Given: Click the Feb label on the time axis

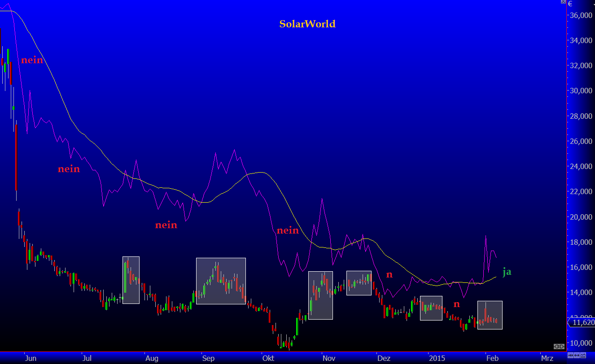Looking at the screenshot, I should (493, 358).
